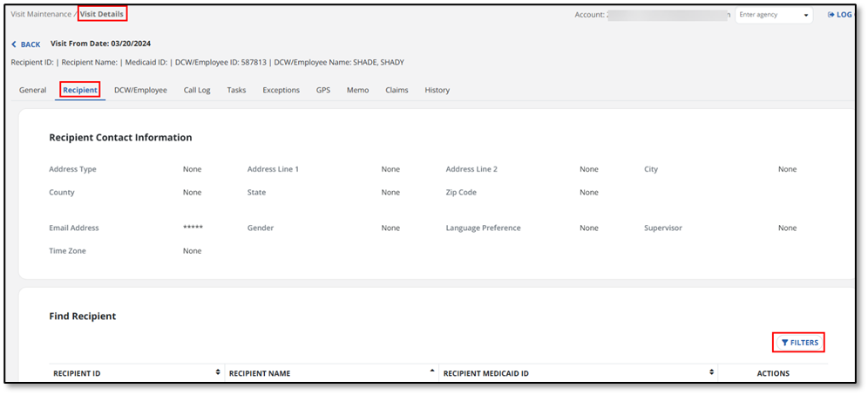
Task: Click the BACK chevron arrow icon
Action: (14, 44)
